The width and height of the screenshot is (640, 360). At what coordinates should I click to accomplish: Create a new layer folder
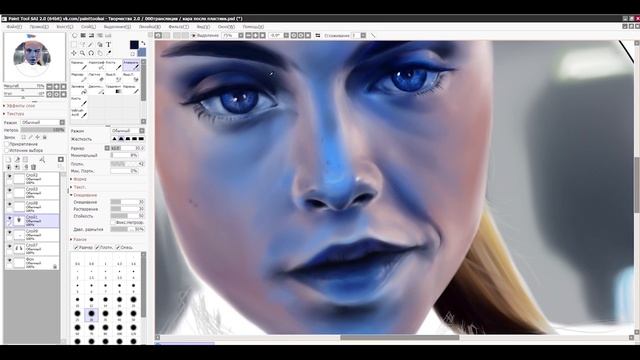tap(25, 160)
